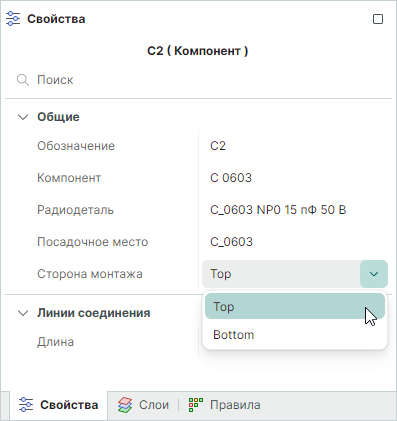Collapse the Общие section
397x421 pixels.
coord(23,117)
